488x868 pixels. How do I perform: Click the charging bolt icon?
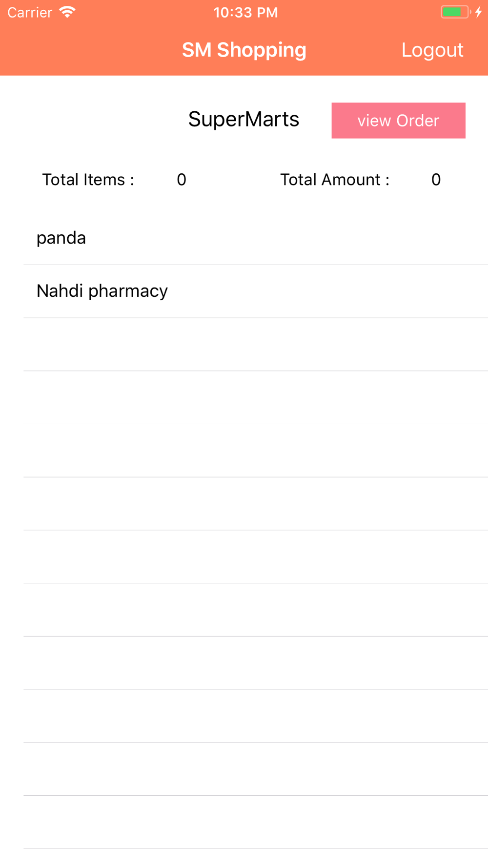[479, 12]
